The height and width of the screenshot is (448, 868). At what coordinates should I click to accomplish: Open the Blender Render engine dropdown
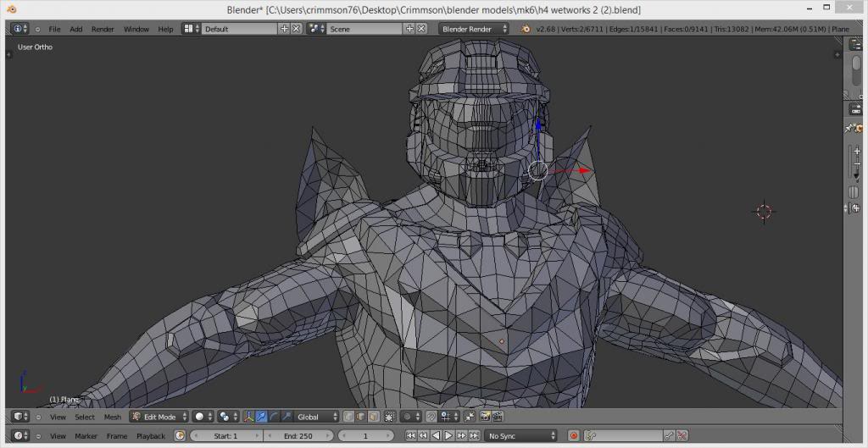coord(474,29)
